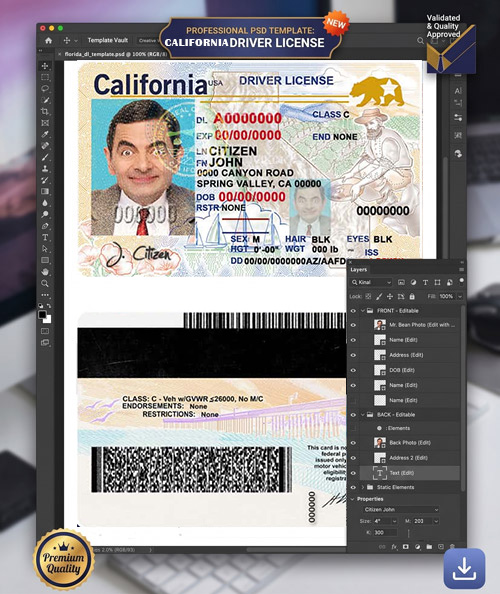Hide the Back Photo (Edit) layer
This screenshot has height=594, width=500.
click(x=353, y=442)
